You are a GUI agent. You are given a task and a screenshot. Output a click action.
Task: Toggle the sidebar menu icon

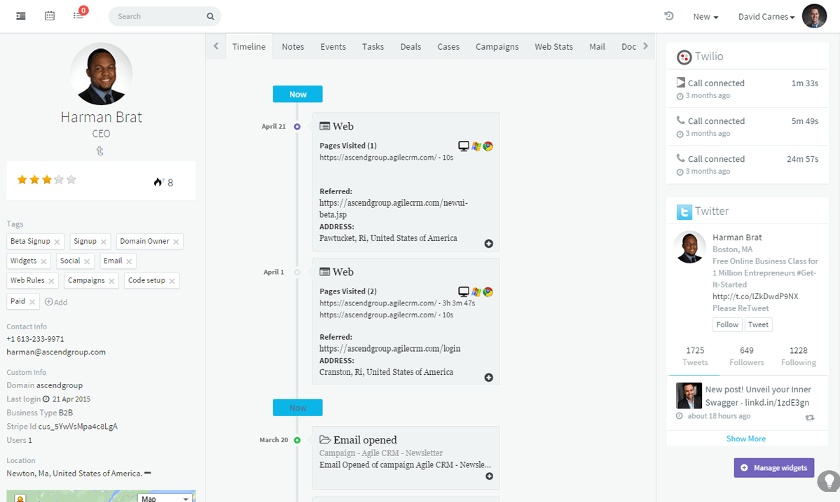[x=21, y=16]
